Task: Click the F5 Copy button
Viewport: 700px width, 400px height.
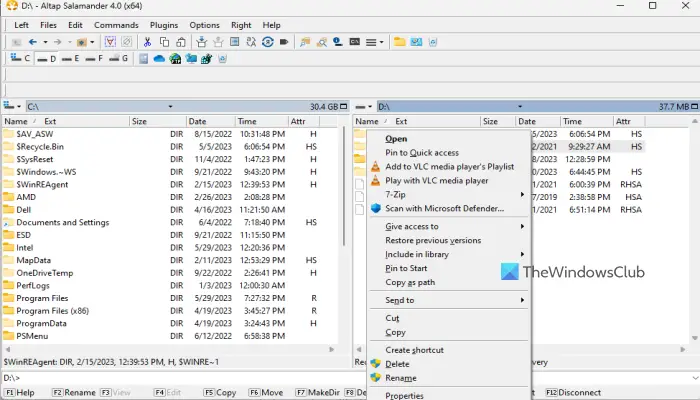Action: coord(220,392)
